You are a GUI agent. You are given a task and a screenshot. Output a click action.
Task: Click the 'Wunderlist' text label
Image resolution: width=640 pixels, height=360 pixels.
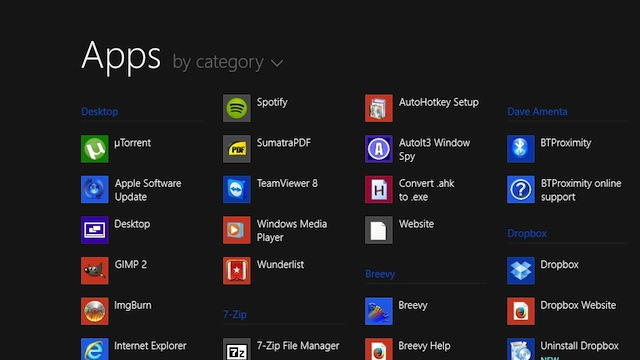pos(280,264)
